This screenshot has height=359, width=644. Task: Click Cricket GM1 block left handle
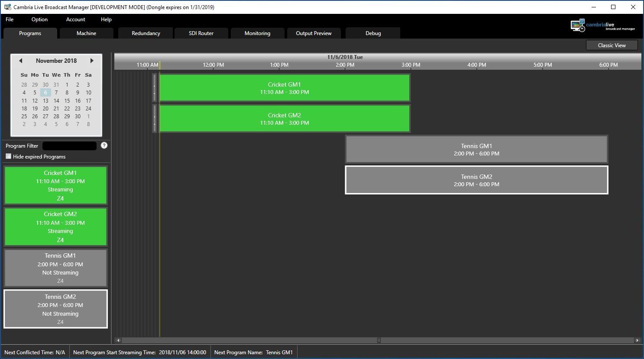coord(155,88)
